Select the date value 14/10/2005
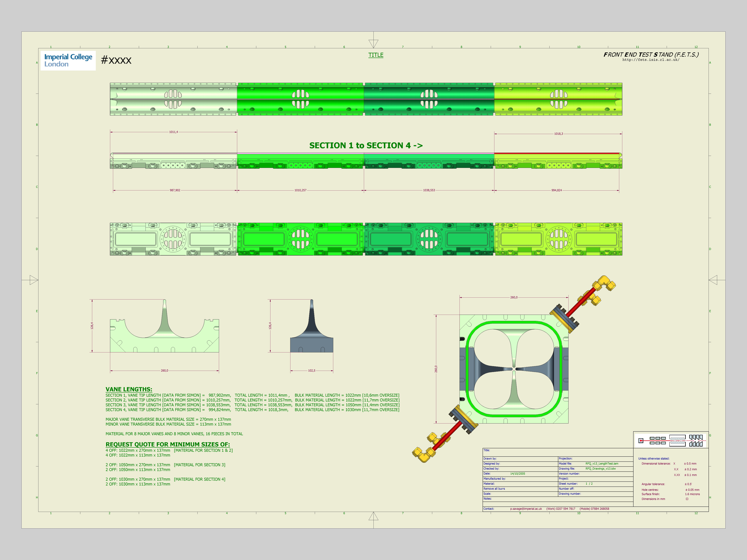This screenshot has width=747, height=560. (518, 474)
